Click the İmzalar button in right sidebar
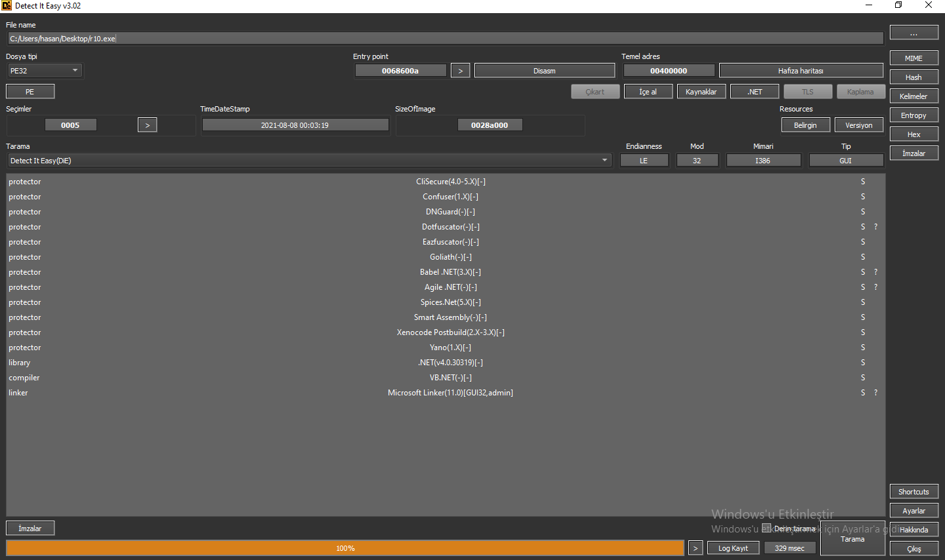The height and width of the screenshot is (560, 945). pos(914,153)
